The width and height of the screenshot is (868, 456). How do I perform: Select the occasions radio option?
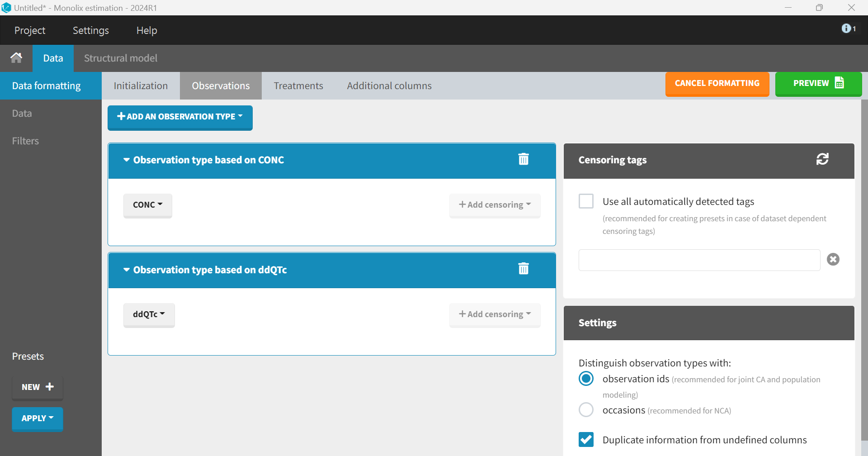tap(586, 410)
